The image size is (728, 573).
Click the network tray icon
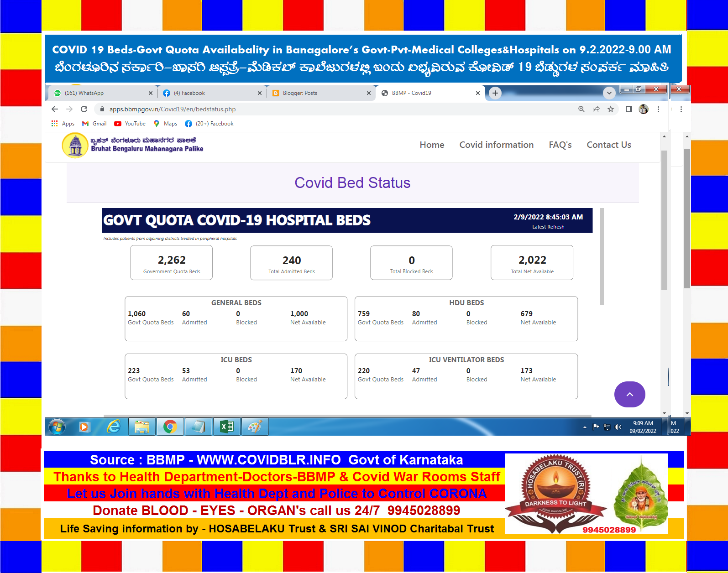[x=607, y=427]
